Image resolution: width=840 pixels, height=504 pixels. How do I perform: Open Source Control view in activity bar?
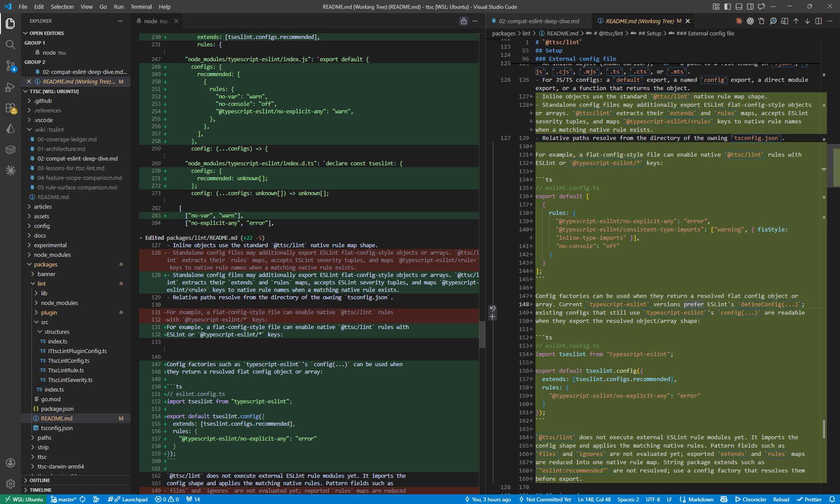[x=10, y=66]
